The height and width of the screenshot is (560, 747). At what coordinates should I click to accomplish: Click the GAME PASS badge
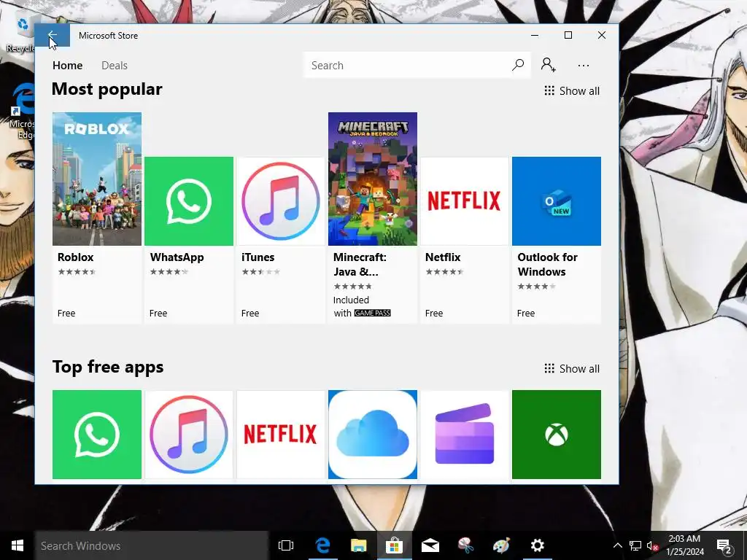point(373,313)
